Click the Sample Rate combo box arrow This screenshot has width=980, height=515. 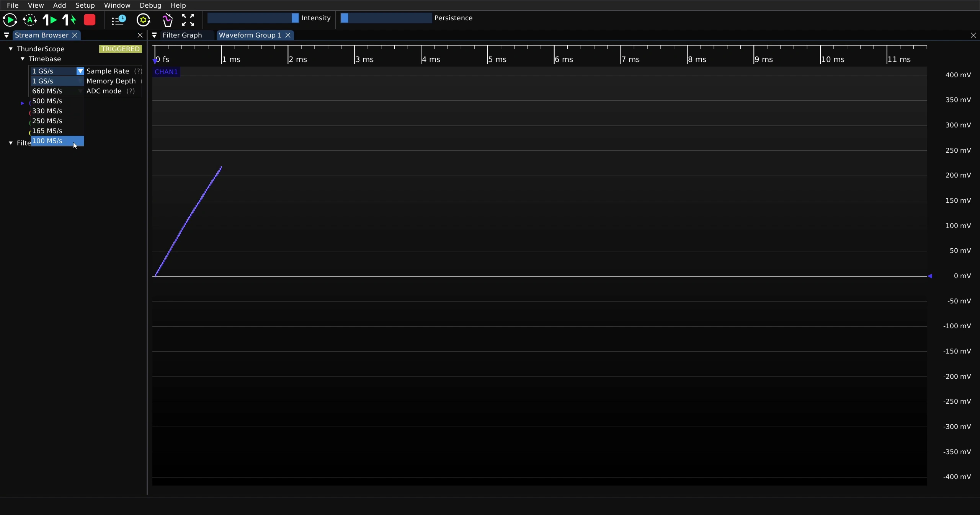click(80, 71)
